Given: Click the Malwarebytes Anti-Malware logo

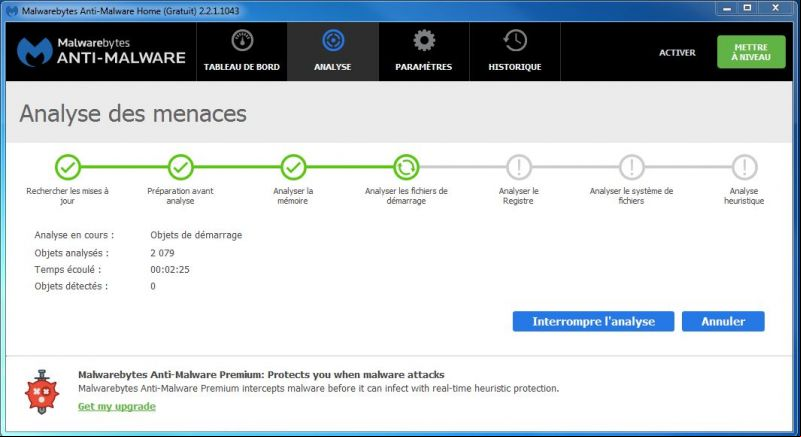Looking at the screenshot, I should pos(101,52).
